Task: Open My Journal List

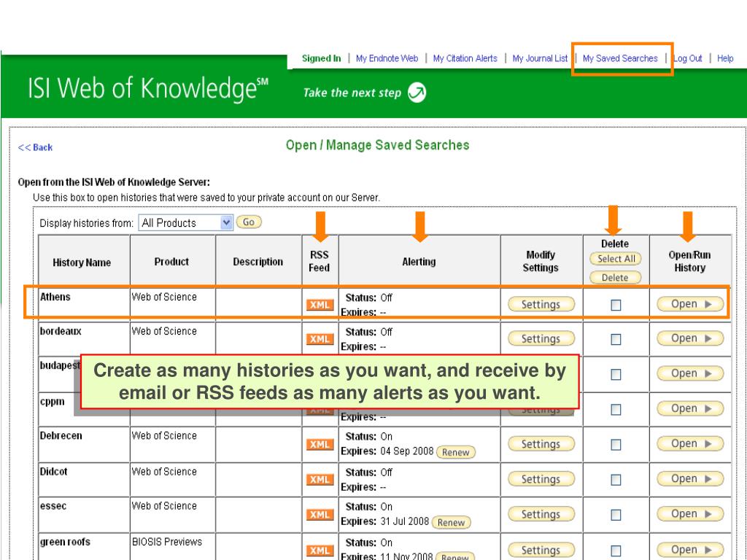Action: 540,58
